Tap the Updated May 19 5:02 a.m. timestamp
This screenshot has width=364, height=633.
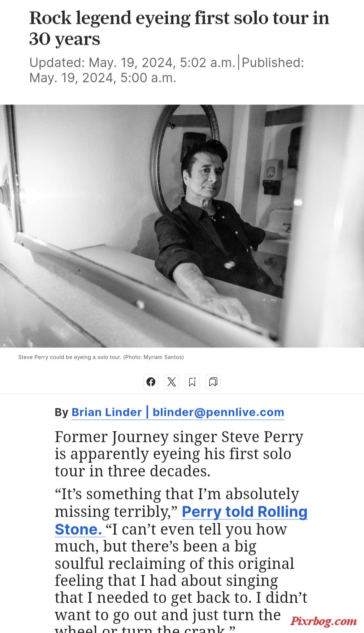click(132, 63)
